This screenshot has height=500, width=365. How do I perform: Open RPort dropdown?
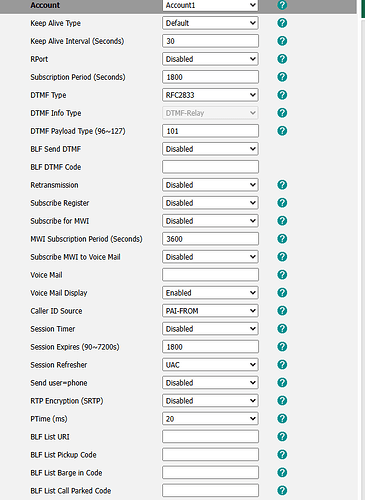coord(210,59)
